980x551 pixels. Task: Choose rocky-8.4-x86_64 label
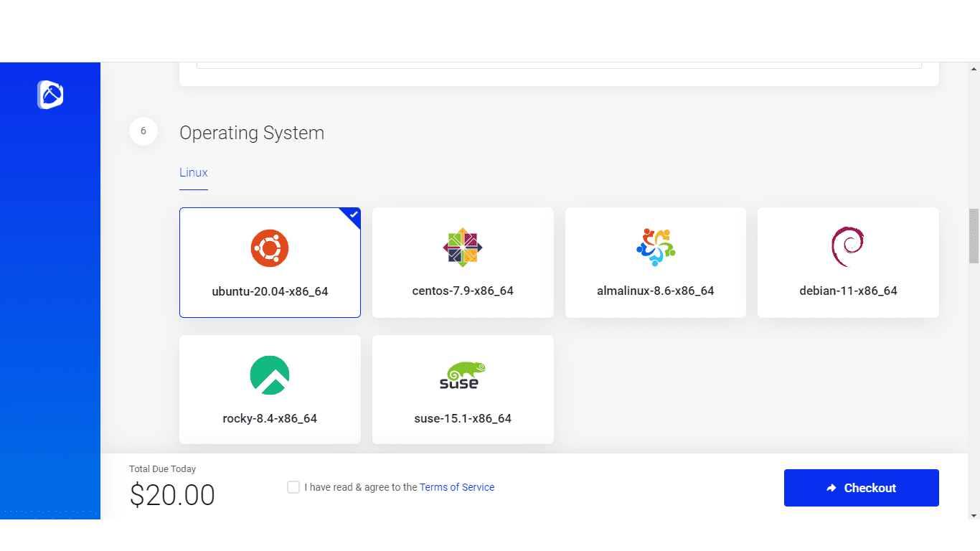pos(270,418)
